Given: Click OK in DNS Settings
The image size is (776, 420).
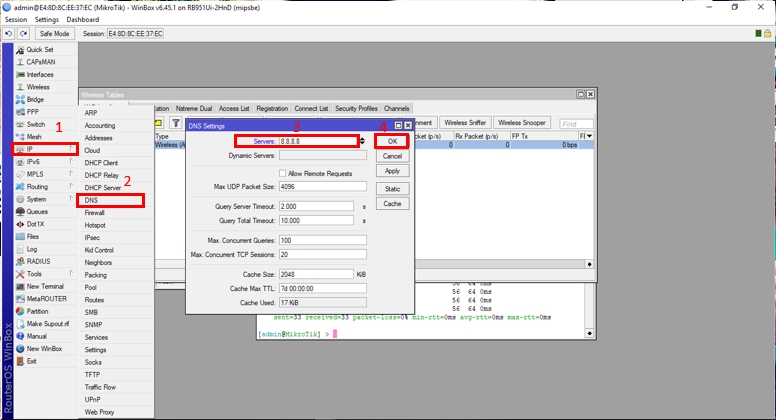Looking at the screenshot, I should (x=392, y=141).
